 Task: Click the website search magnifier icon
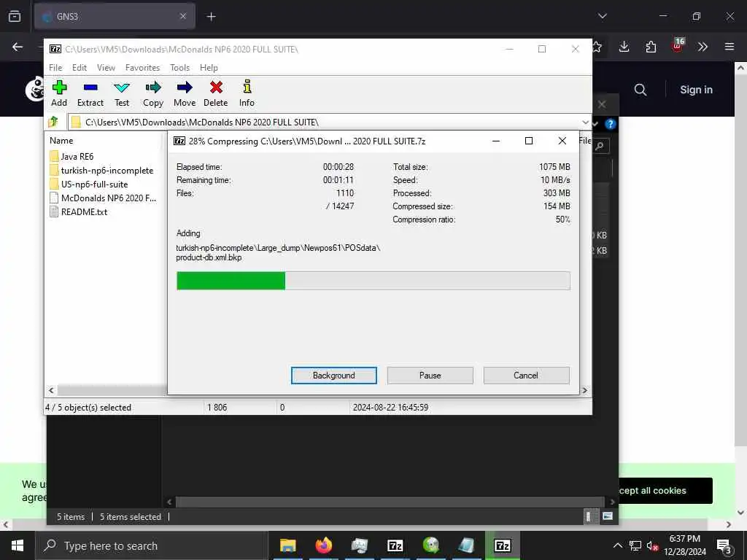640,90
